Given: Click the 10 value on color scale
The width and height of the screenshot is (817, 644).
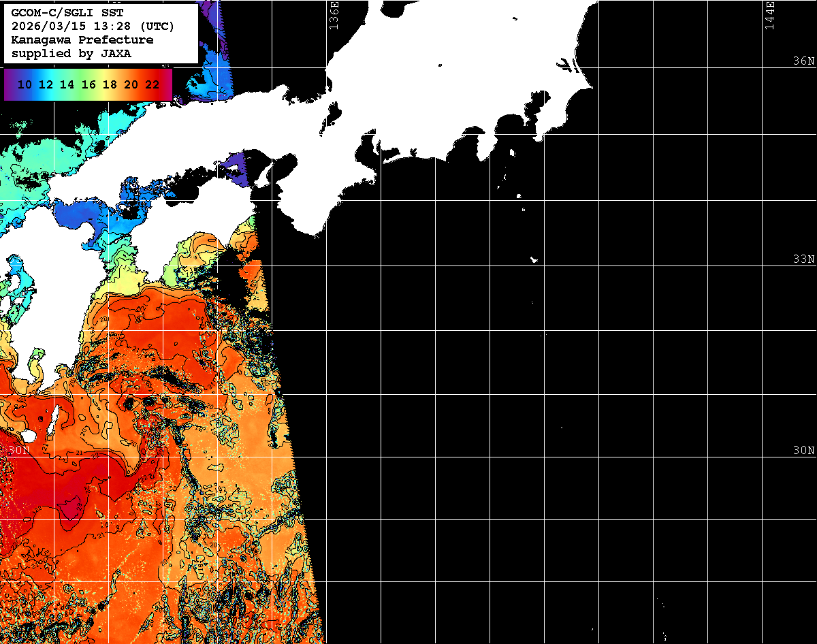Looking at the screenshot, I should (x=25, y=85).
